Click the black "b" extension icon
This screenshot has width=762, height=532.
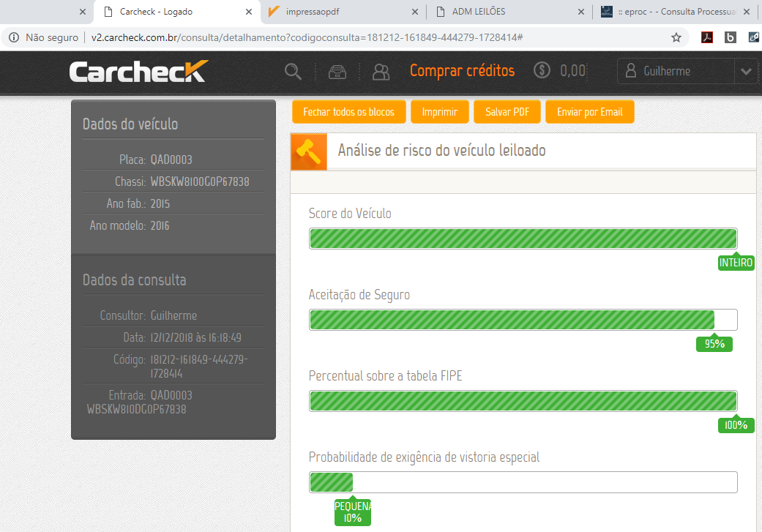coord(730,37)
